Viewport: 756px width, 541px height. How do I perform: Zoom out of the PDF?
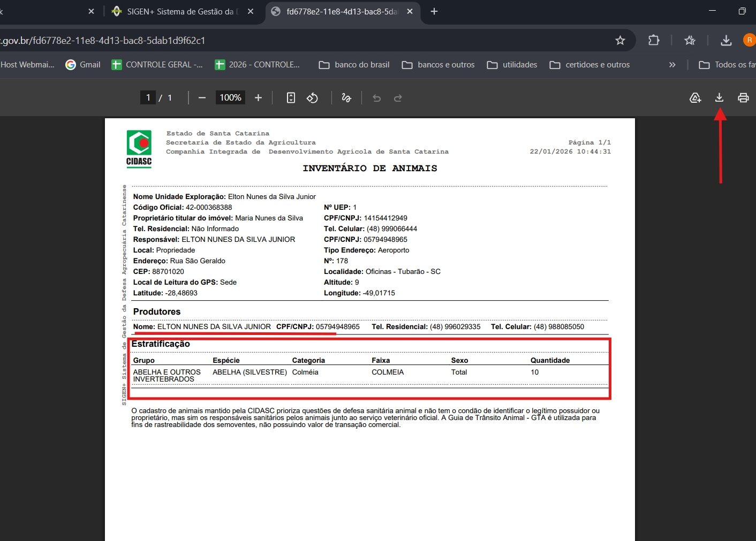pyautogui.click(x=202, y=98)
